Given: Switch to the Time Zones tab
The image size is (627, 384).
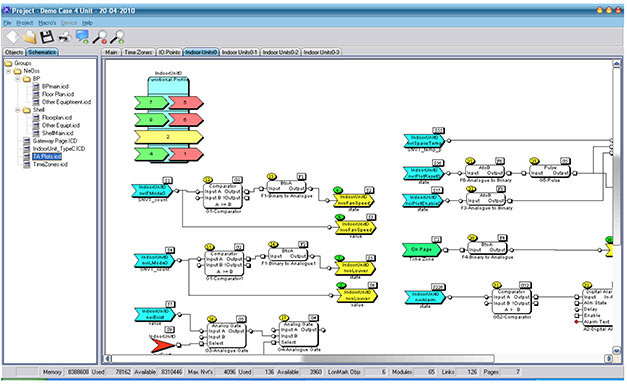Looking at the screenshot, I should point(138,52).
